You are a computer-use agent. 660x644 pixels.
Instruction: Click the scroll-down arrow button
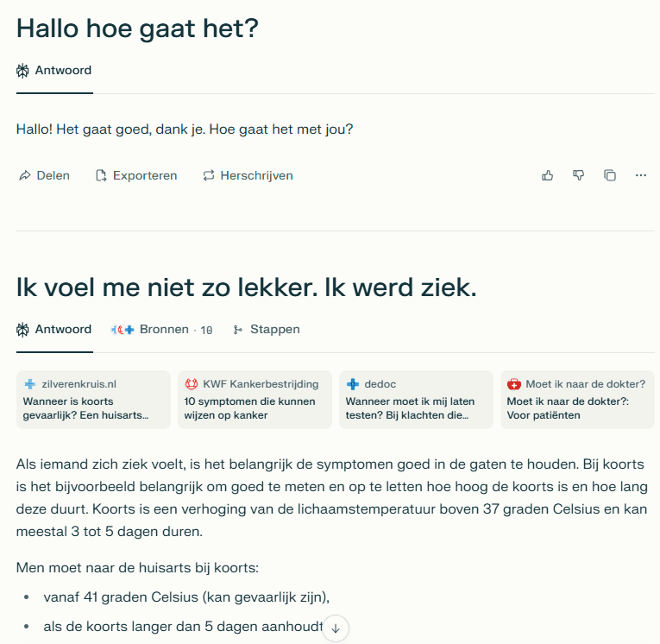[x=335, y=628]
